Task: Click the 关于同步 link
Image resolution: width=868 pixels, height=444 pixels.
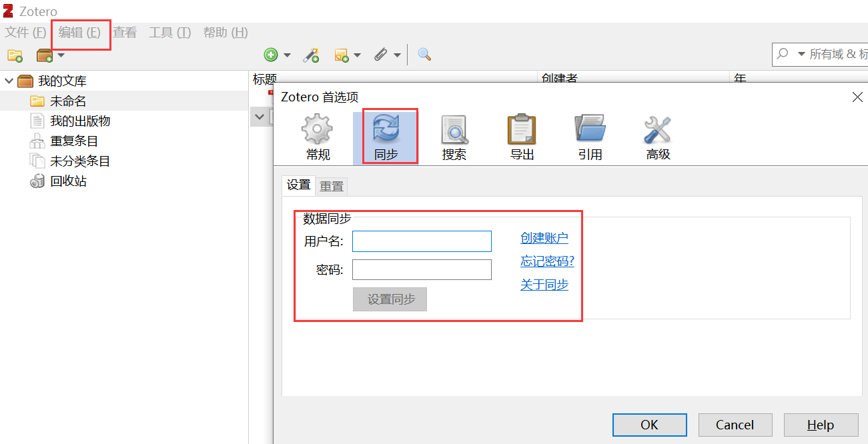Action: pos(544,285)
